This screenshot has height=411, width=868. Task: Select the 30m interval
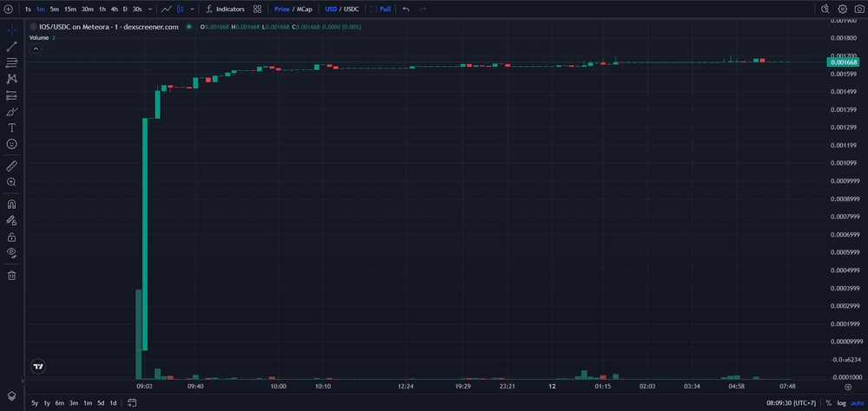pyautogui.click(x=88, y=10)
